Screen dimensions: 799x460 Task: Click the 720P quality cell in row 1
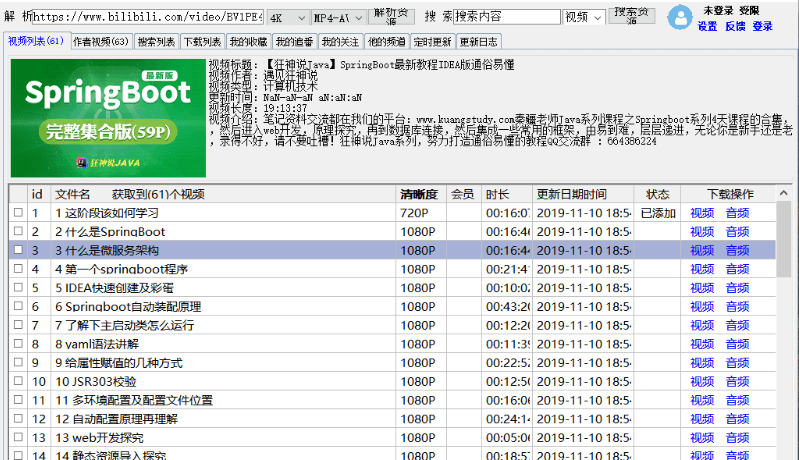coord(421,213)
